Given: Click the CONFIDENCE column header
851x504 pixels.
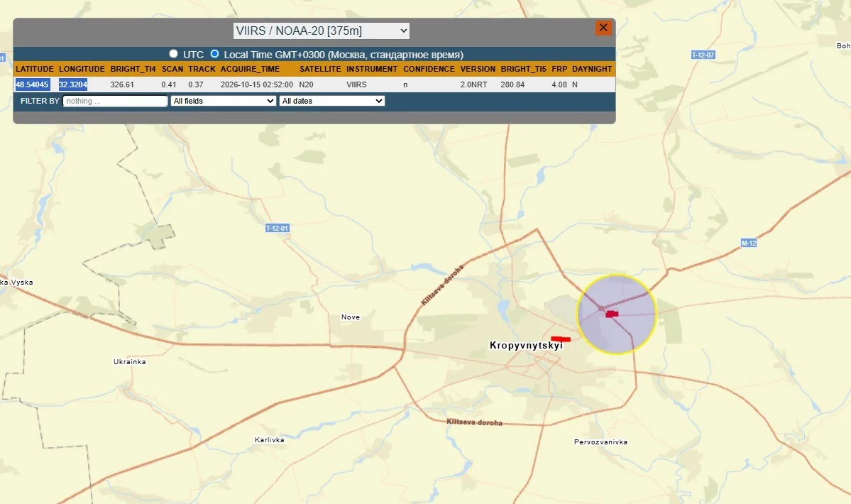Looking at the screenshot, I should (429, 69).
